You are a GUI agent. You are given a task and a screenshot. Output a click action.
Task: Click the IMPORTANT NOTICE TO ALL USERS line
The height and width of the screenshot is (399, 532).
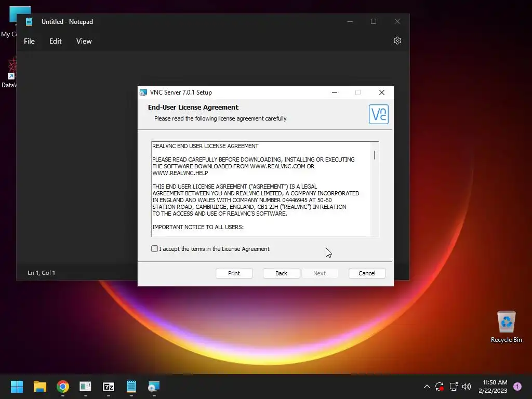(198, 227)
